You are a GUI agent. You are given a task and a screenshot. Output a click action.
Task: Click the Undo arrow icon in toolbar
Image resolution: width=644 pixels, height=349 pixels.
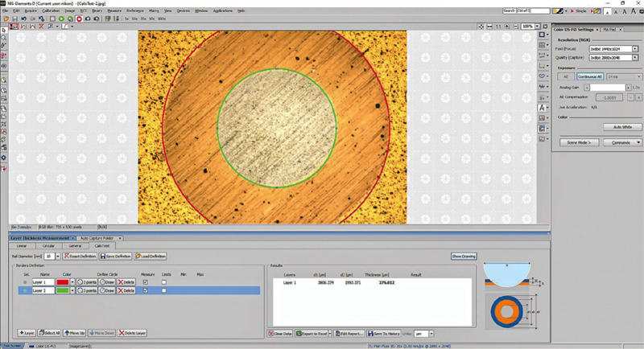[x=24, y=18]
